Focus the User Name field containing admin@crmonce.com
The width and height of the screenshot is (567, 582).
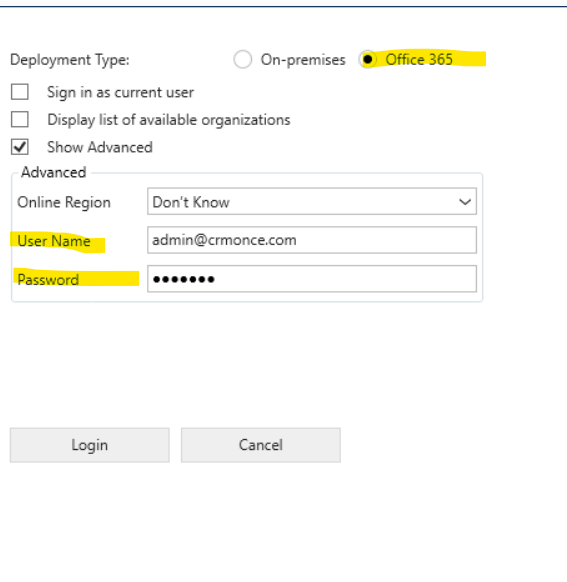click(x=312, y=240)
